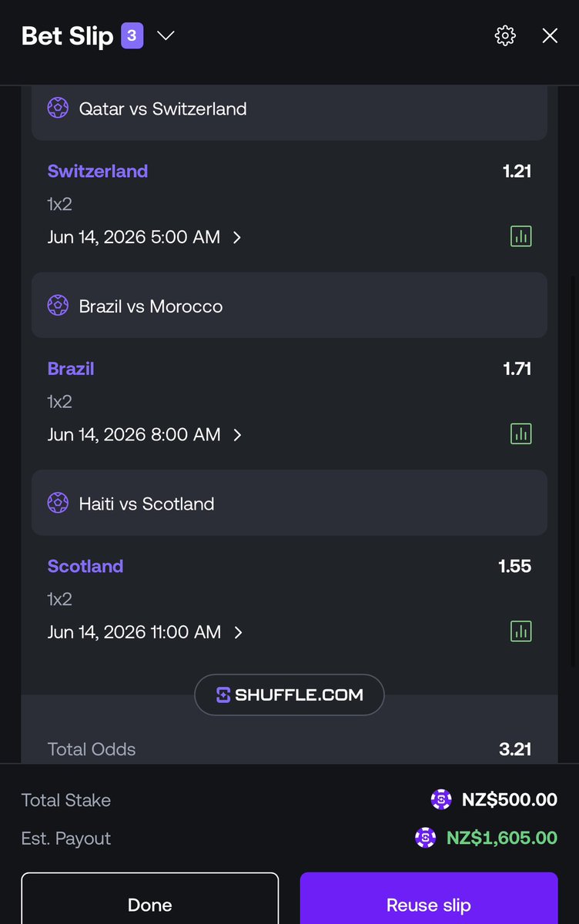Viewport: 579px width, 924px height.
Task: Open stats icon for Scotland bet
Action: click(521, 631)
